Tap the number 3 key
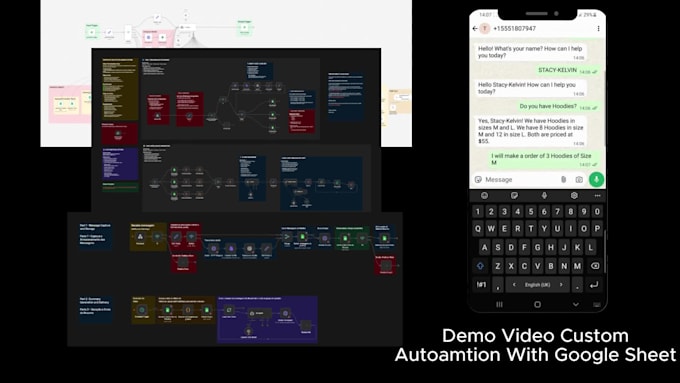Image resolution: width=680 pixels, height=383 pixels. [x=504, y=212]
